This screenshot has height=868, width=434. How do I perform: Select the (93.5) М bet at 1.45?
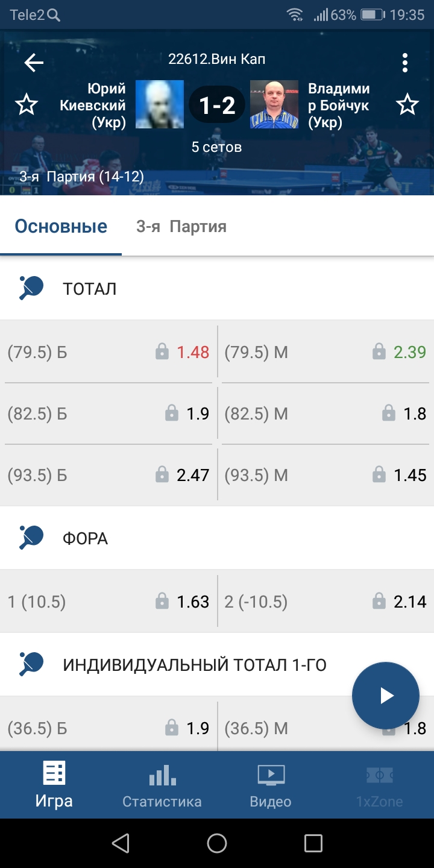tap(325, 475)
